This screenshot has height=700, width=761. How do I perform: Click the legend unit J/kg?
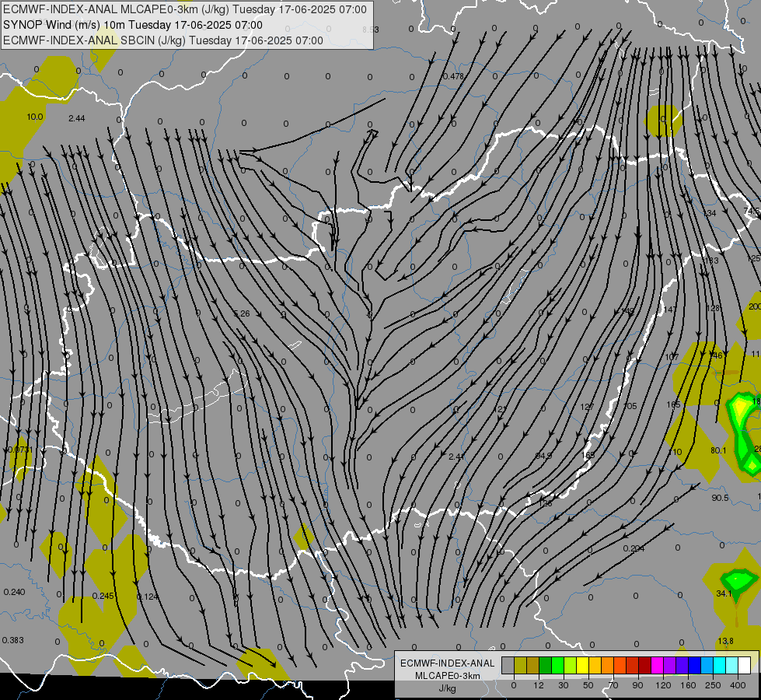tap(448, 688)
